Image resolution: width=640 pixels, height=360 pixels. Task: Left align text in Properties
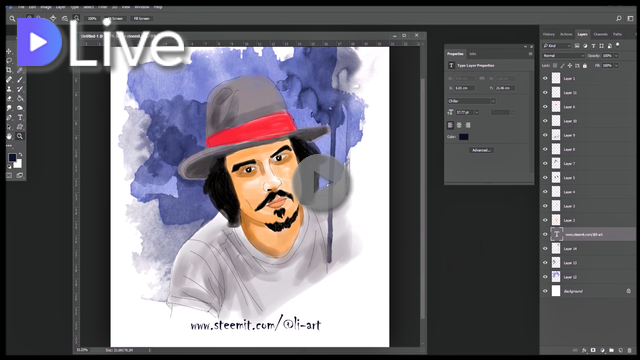coord(450,125)
